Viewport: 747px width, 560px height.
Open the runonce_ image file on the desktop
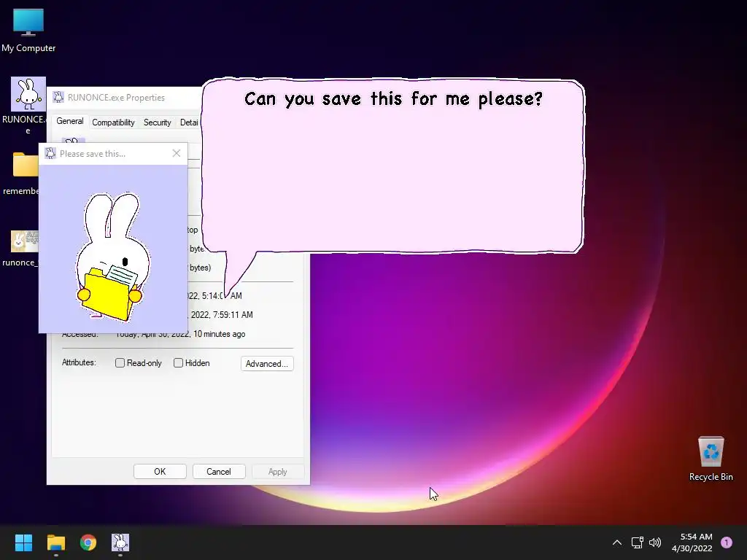[x=25, y=241]
